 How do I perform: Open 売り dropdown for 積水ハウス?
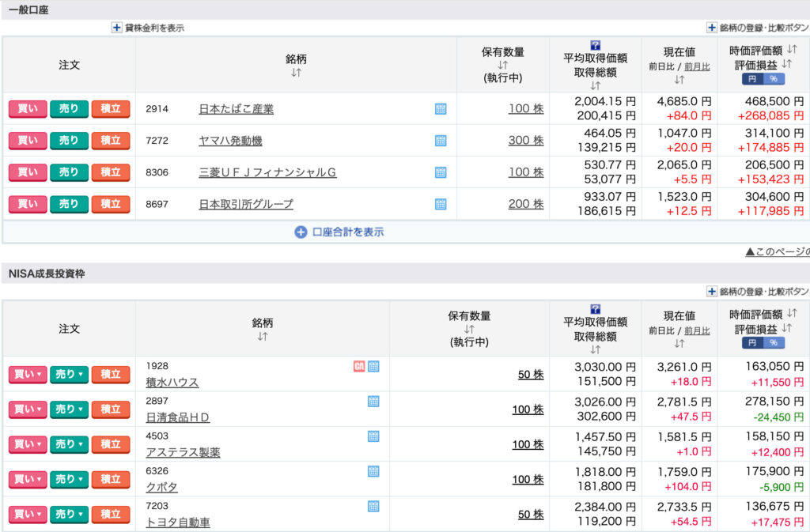pos(69,374)
